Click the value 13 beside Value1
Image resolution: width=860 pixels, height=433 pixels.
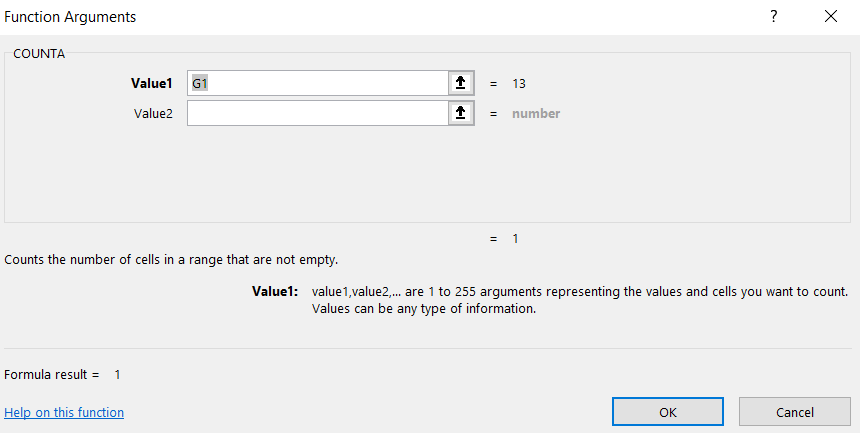(x=519, y=83)
